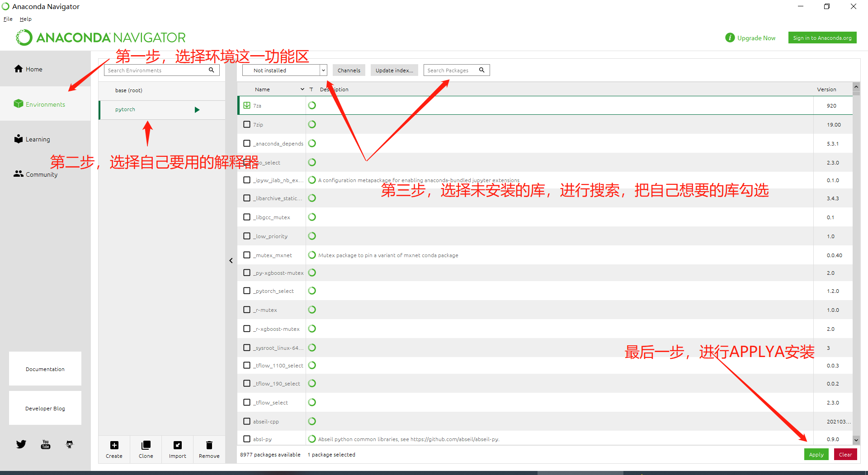The height and width of the screenshot is (475, 868).
Task: Click the Clone environment icon
Action: pos(146,445)
